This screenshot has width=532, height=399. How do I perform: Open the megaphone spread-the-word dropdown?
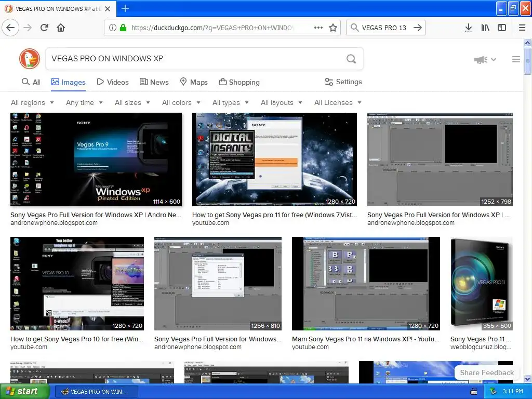(x=485, y=60)
